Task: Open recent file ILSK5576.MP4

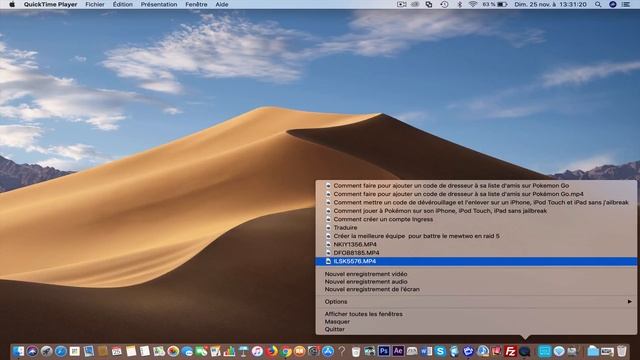Action: pyautogui.click(x=476, y=261)
